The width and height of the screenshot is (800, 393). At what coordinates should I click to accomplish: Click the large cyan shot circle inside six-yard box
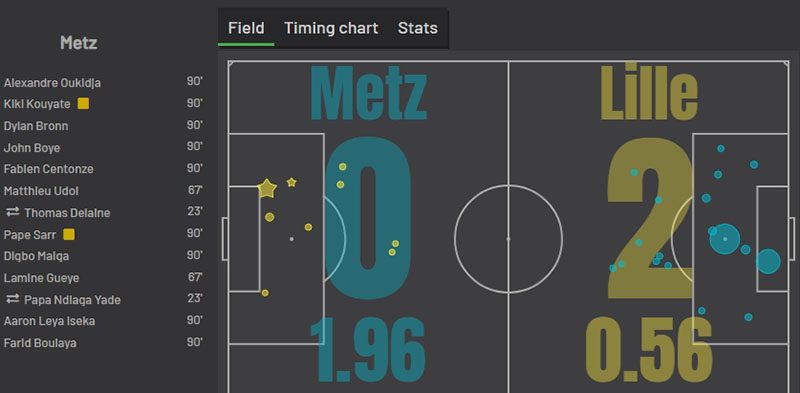pyautogui.click(x=768, y=261)
